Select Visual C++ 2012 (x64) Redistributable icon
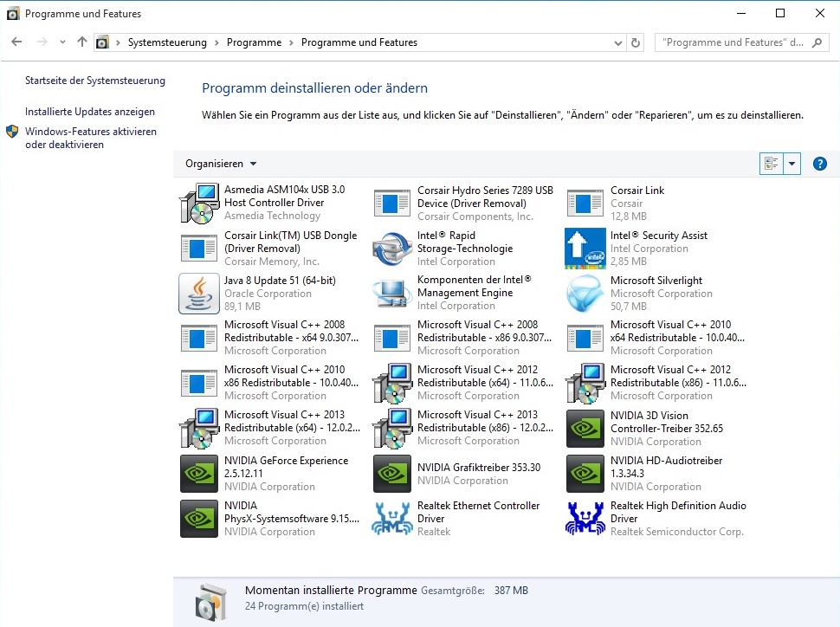The image size is (840, 627). pyautogui.click(x=392, y=383)
